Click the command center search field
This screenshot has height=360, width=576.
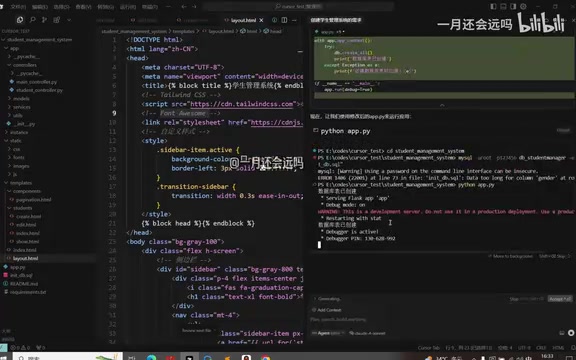(x=298, y=6)
